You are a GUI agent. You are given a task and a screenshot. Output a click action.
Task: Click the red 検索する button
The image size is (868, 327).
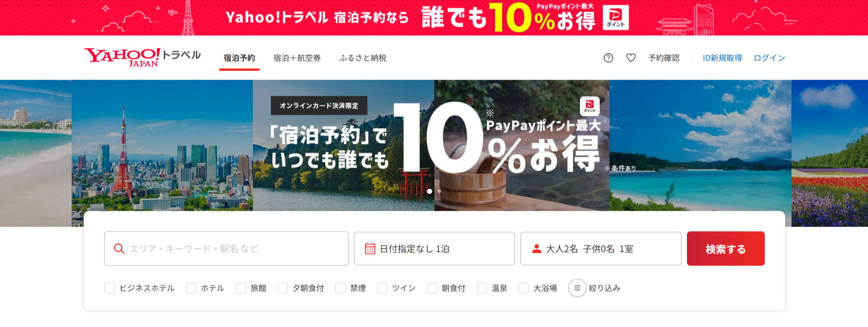(726, 249)
